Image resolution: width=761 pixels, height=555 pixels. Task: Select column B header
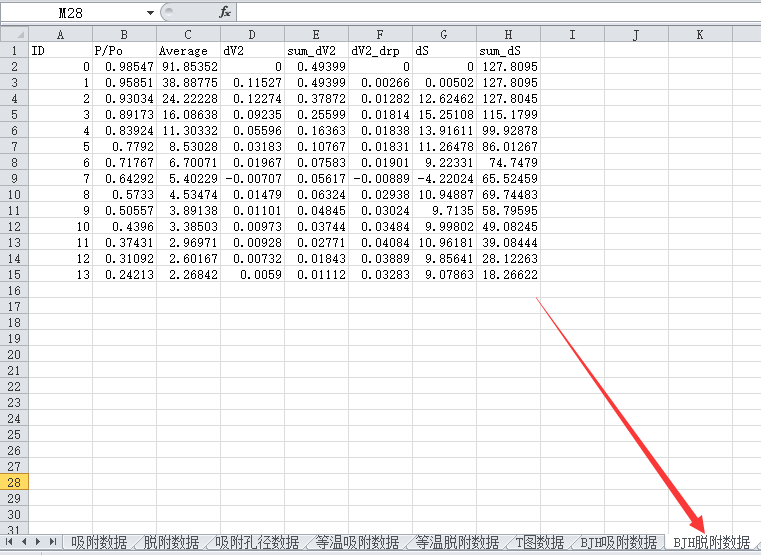[124, 34]
